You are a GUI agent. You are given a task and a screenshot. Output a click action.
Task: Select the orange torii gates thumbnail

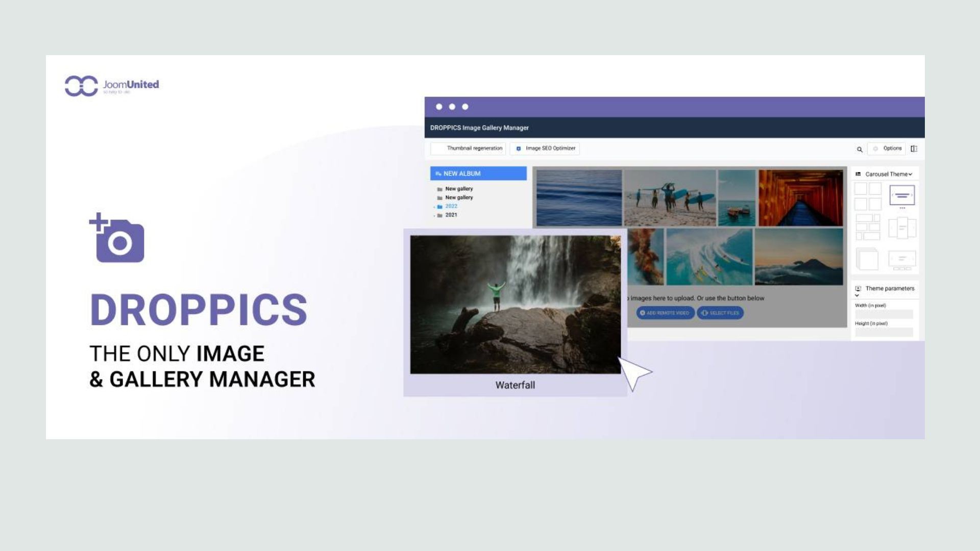coord(800,198)
